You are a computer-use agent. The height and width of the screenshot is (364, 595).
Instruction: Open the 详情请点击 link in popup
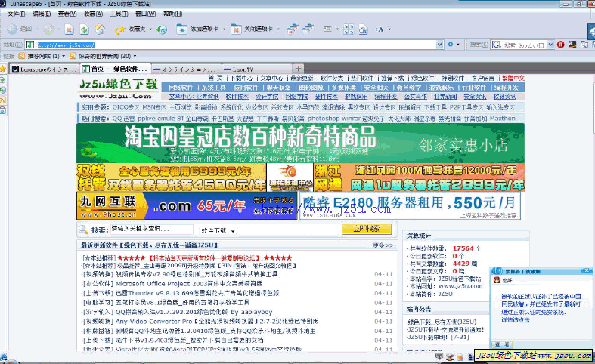click(516, 320)
